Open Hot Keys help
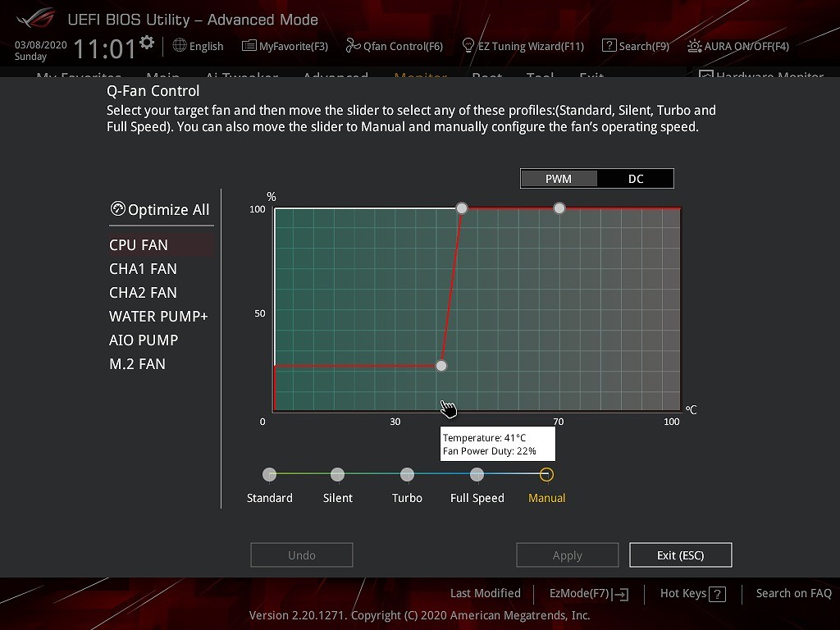 (x=692, y=594)
